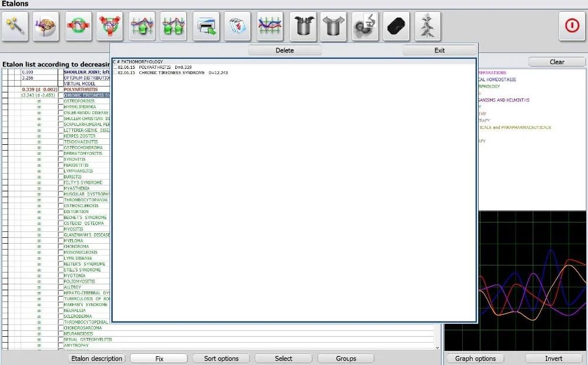The image size is (588, 365).
Task: Click the magic wand toolbar icon
Action: [15, 26]
